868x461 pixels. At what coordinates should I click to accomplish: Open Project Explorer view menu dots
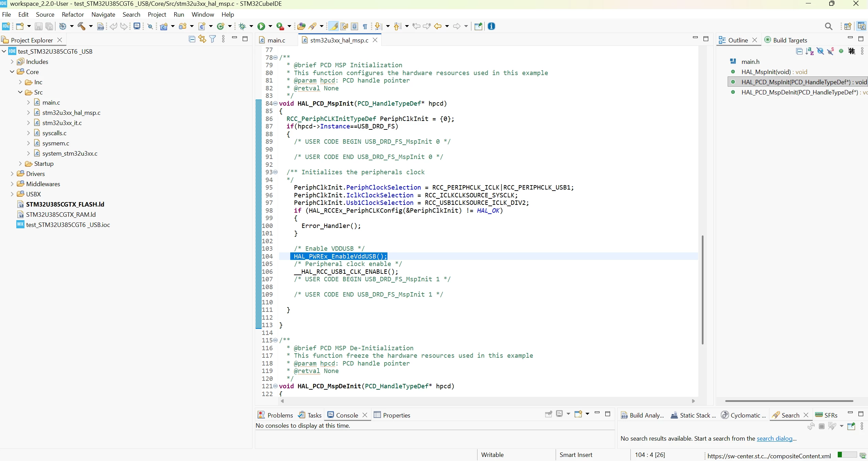[x=223, y=39]
